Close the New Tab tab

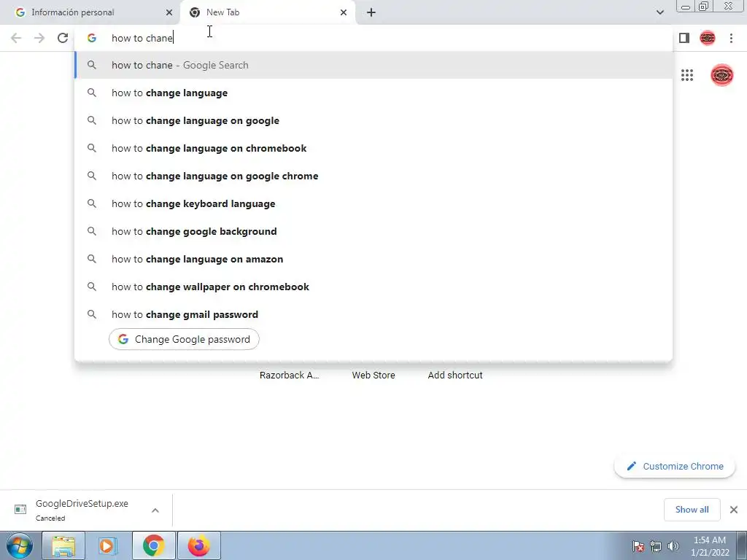[x=344, y=12]
